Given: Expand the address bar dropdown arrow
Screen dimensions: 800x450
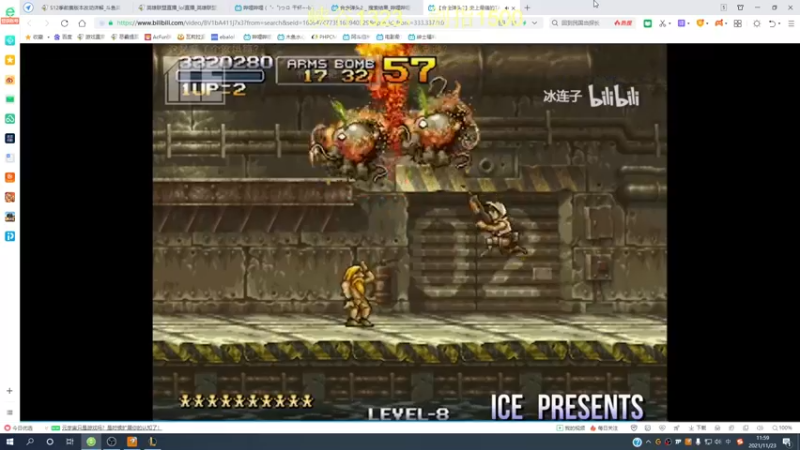Looking at the screenshot, I should tap(534, 23).
